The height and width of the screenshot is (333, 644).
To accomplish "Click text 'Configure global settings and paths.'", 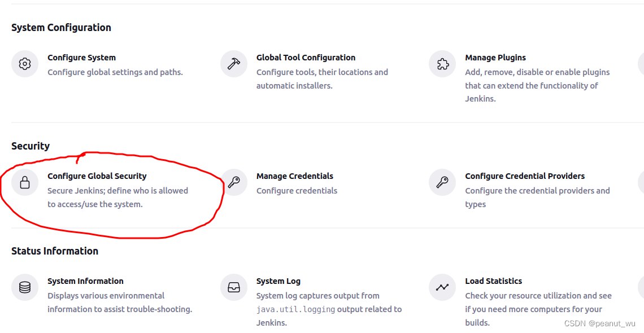I will pos(115,72).
